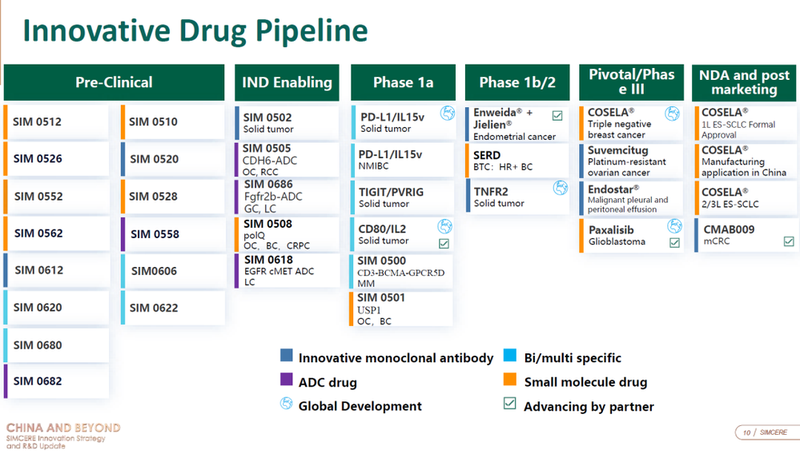
Task: Click the Global Development globe icon in legend
Action: (287, 406)
